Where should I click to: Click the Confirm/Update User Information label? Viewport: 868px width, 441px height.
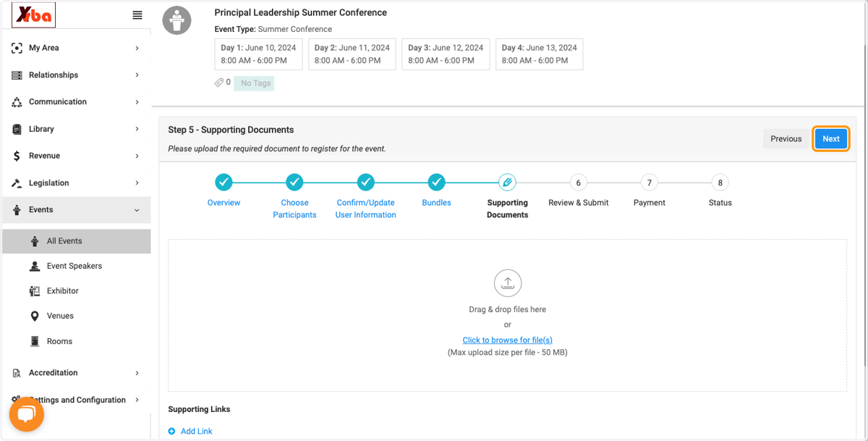tap(366, 209)
